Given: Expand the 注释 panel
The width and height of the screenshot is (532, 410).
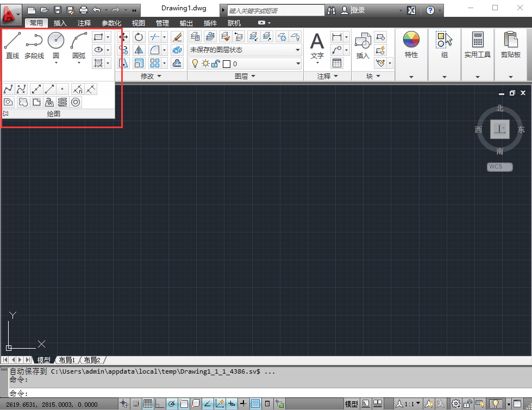Looking at the screenshot, I should 327,77.
